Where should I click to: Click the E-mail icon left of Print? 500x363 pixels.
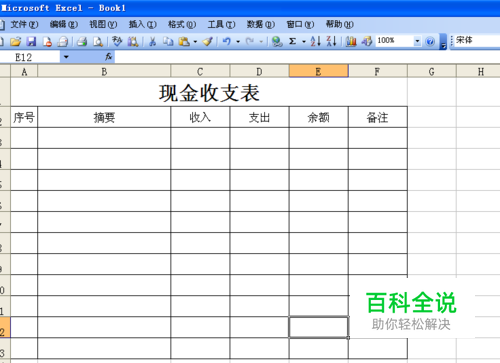[x=63, y=41]
